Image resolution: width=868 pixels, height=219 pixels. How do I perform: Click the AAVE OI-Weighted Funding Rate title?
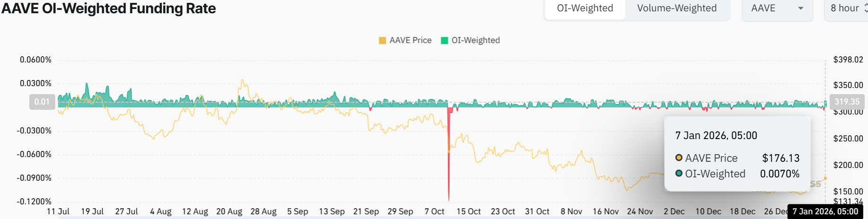point(108,9)
